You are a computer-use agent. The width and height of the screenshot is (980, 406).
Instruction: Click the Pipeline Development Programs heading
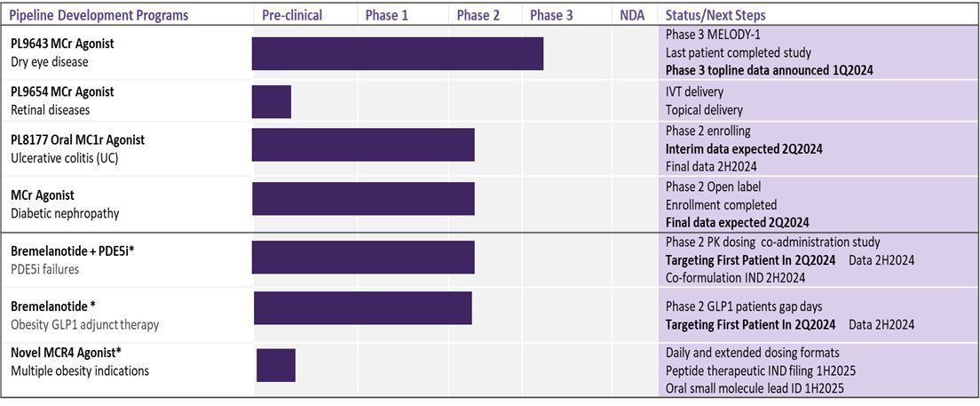click(99, 15)
